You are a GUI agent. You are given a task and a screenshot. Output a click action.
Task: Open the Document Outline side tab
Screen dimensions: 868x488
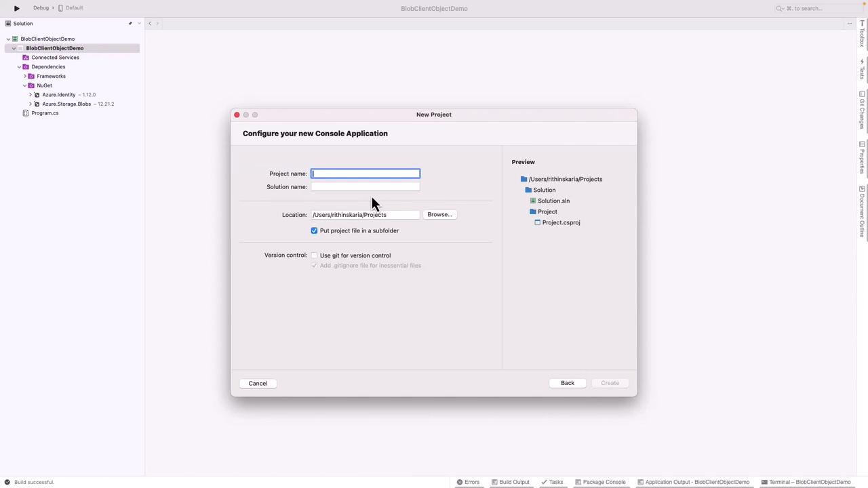(863, 211)
